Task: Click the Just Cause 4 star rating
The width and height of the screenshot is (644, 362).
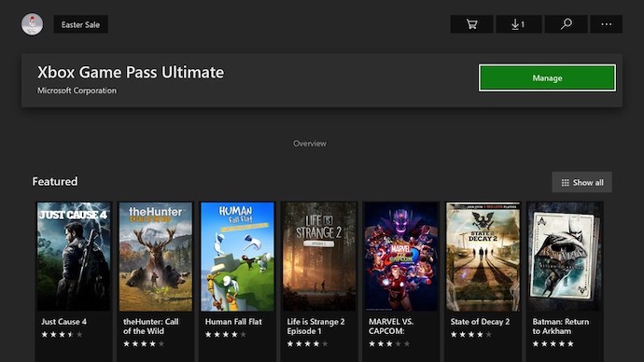Action: (x=62, y=335)
